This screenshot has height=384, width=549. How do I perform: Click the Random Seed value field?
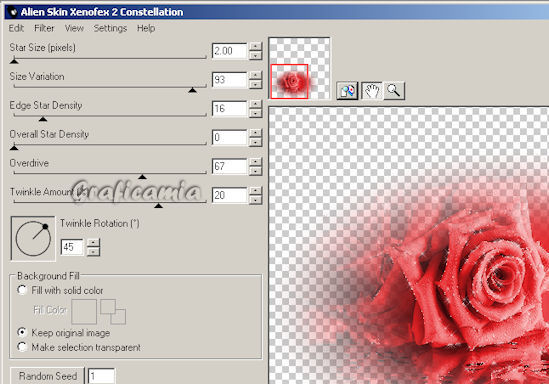tap(101, 376)
